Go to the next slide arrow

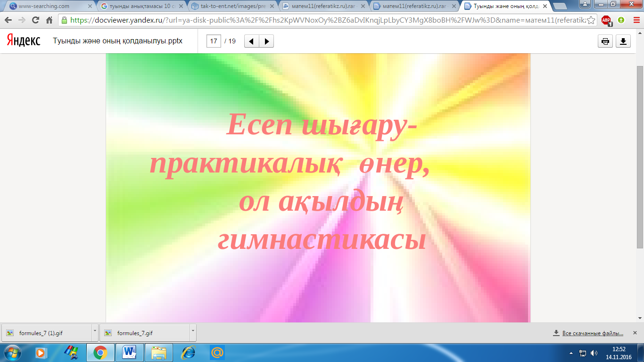(266, 41)
